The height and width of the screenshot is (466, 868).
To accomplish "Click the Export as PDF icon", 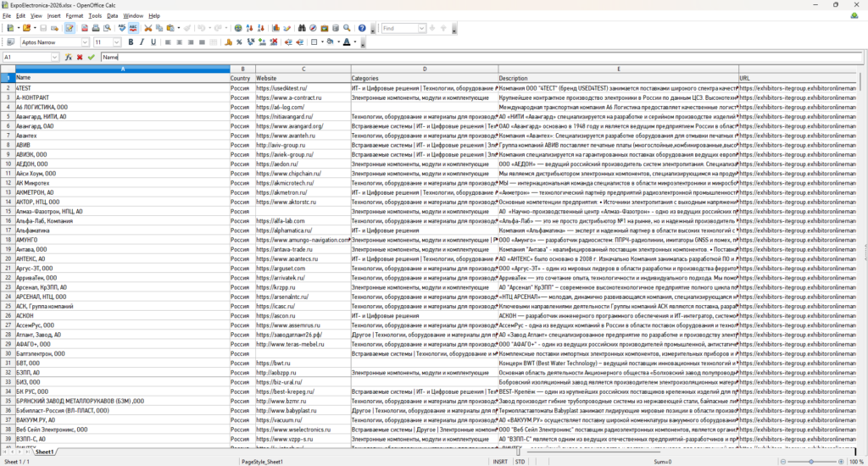I will click(x=83, y=28).
